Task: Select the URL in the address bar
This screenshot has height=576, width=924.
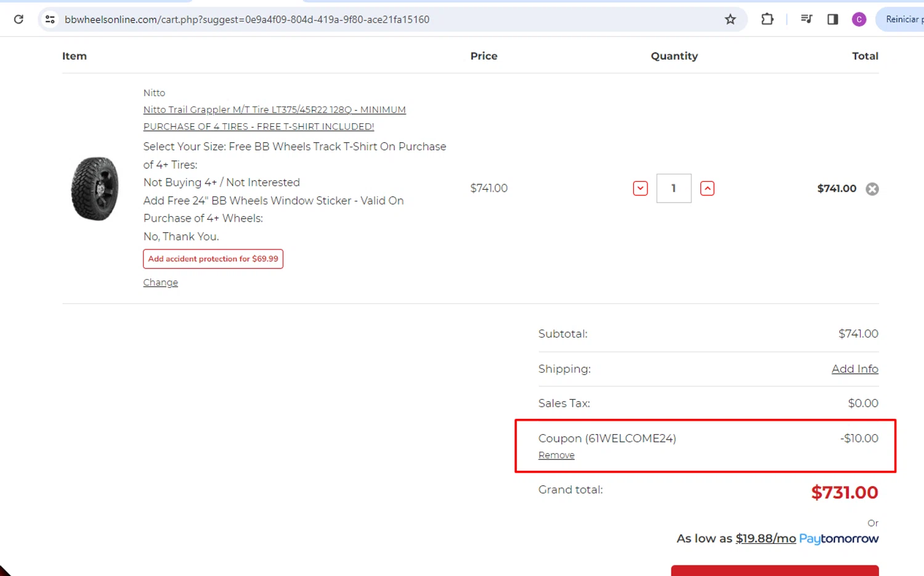Action: [x=247, y=19]
